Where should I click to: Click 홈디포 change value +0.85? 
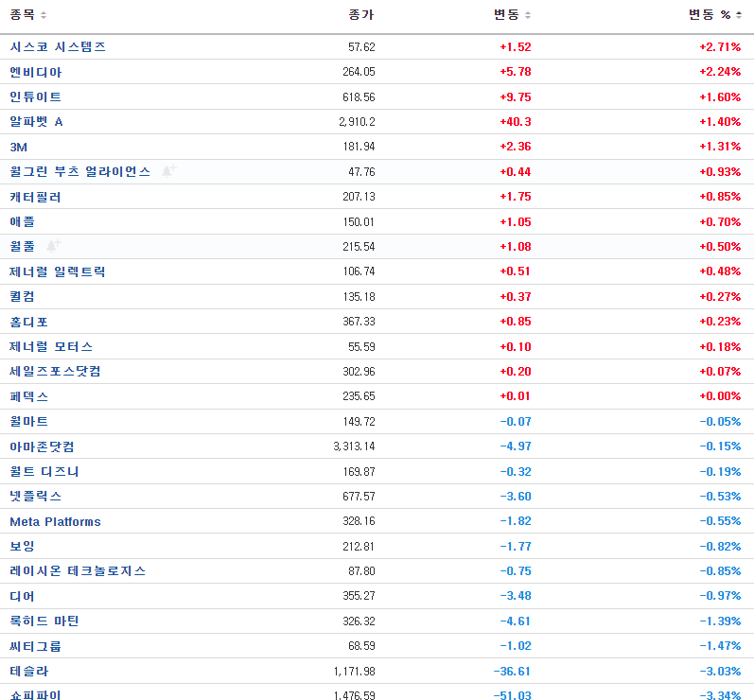point(516,322)
